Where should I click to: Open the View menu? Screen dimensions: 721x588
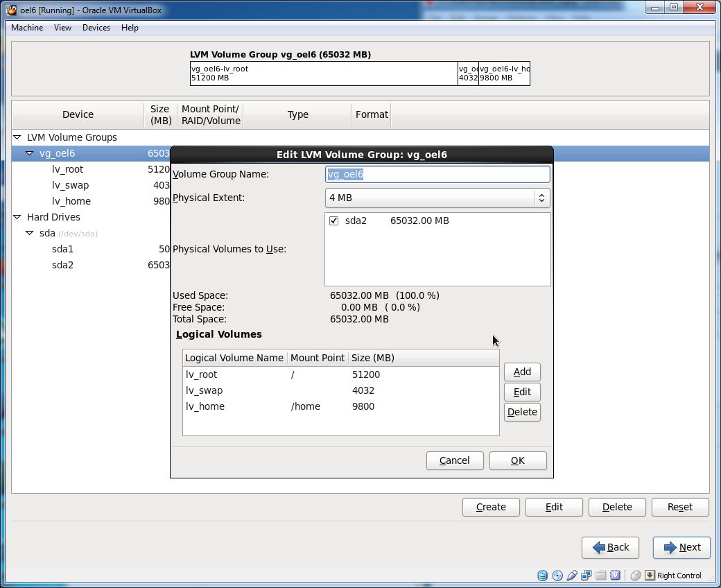click(x=62, y=28)
